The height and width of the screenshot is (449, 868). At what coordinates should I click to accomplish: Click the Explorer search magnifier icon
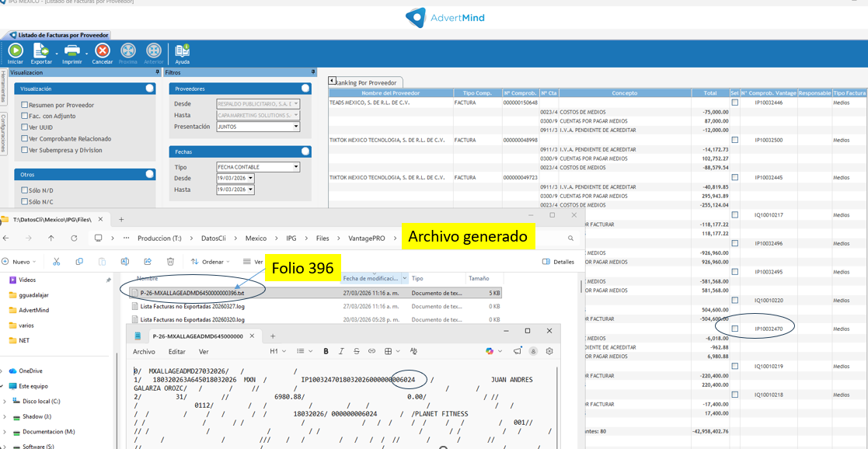[x=570, y=238]
